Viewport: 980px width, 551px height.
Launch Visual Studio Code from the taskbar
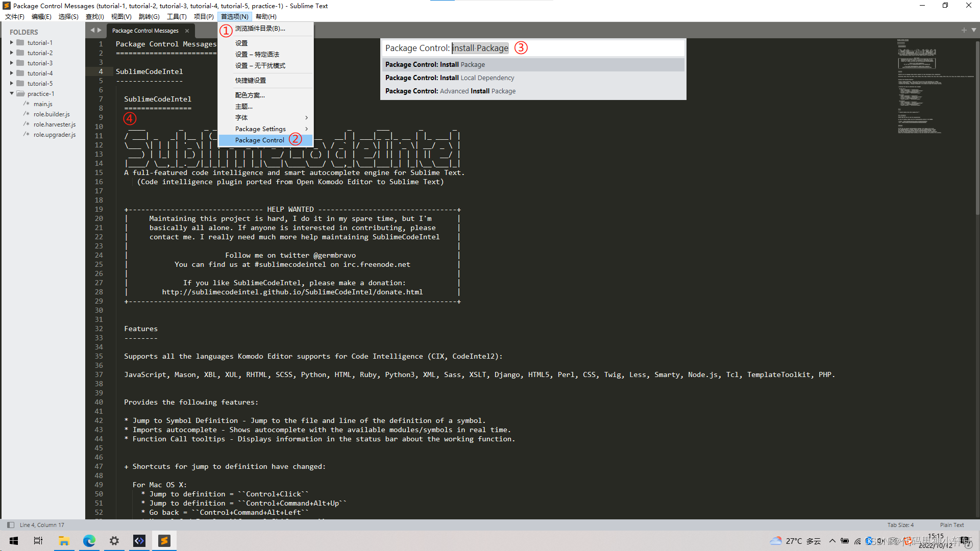[139, 541]
